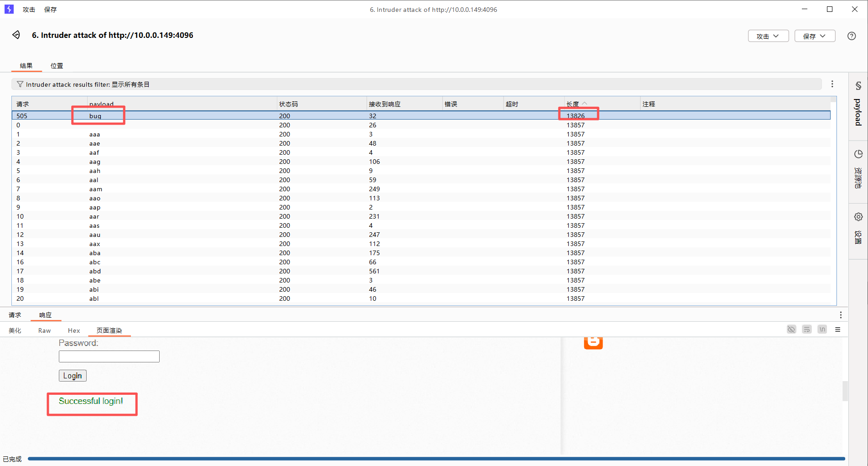This screenshot has width=868, height=466.
Task: Switch to the 位置 tab
Action: (57, 66)
